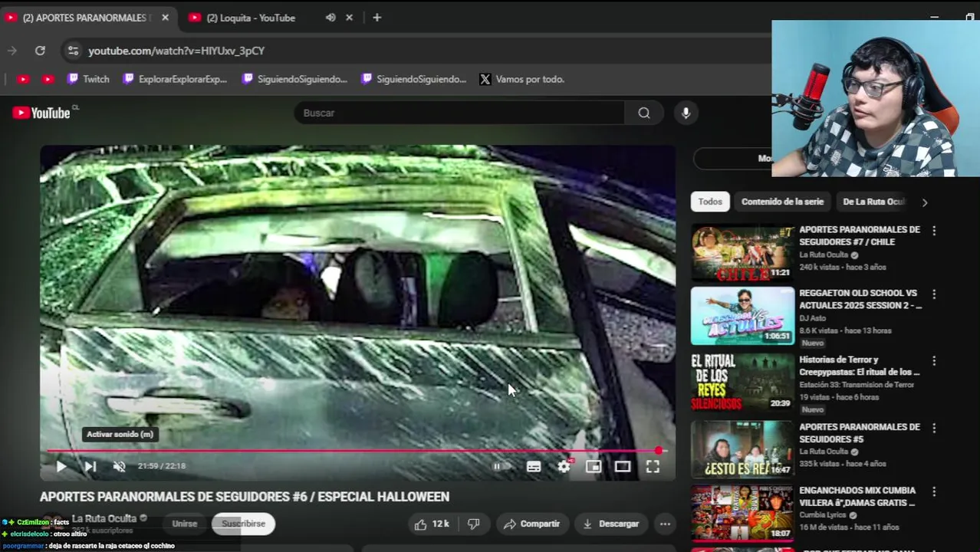Screen dimensions: 980x552
Task: Skip to the next video
Action: point(90,466)
